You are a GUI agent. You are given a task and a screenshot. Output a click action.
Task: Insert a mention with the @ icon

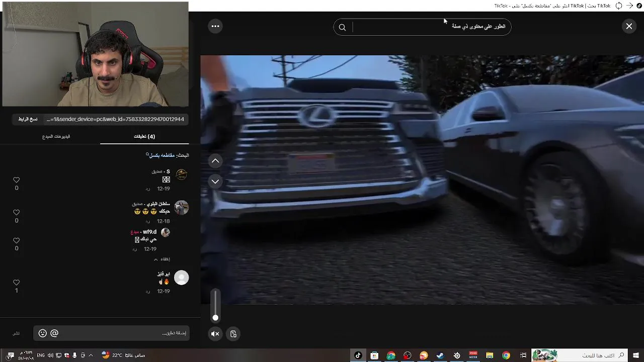click(54, 333)
